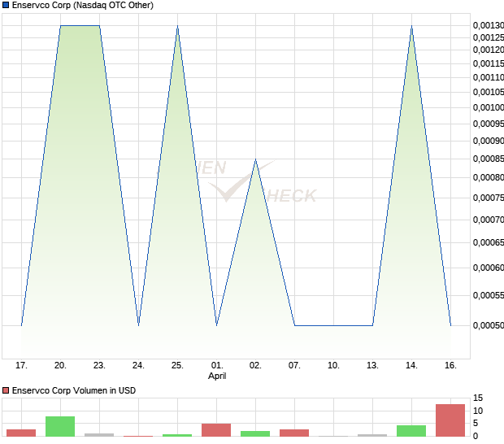
Task: Click the tall red volume bar for April 16
Action: [x=450, y=420]
